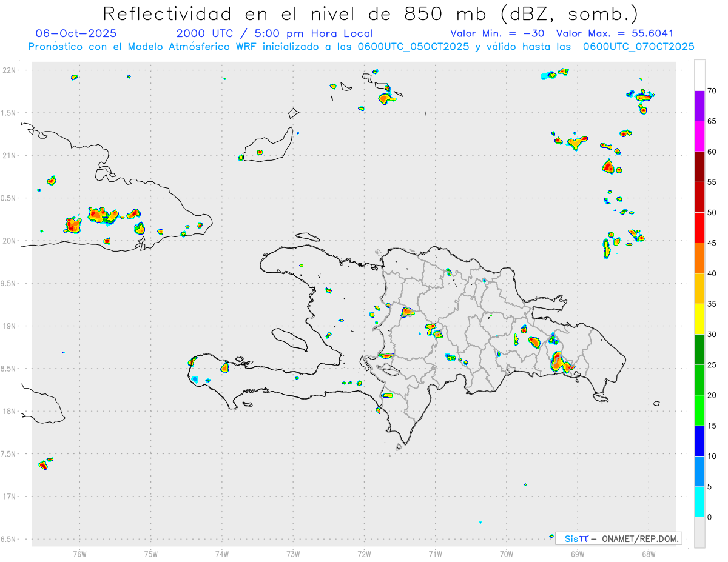Click the 75W longitude axis label
This screenshot has height=562, width=728.
pyautogui.click(x=150, y=554)
